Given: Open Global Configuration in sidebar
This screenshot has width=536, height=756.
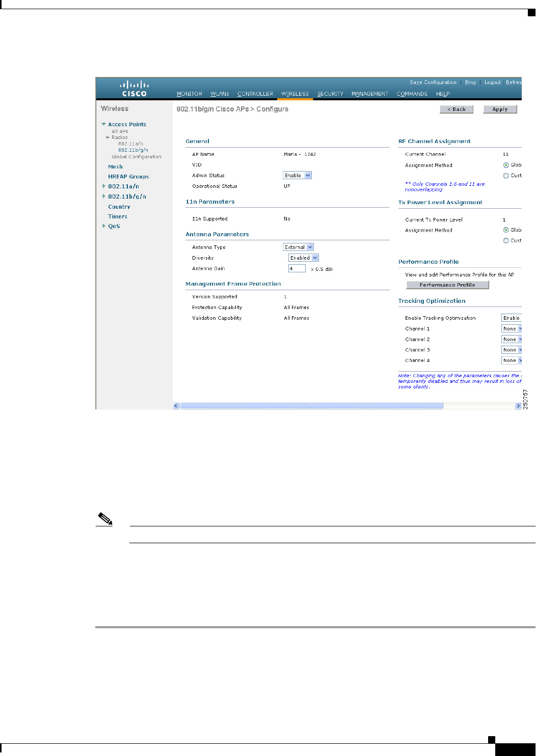Looking at the screenshot, I should (136, 157).
